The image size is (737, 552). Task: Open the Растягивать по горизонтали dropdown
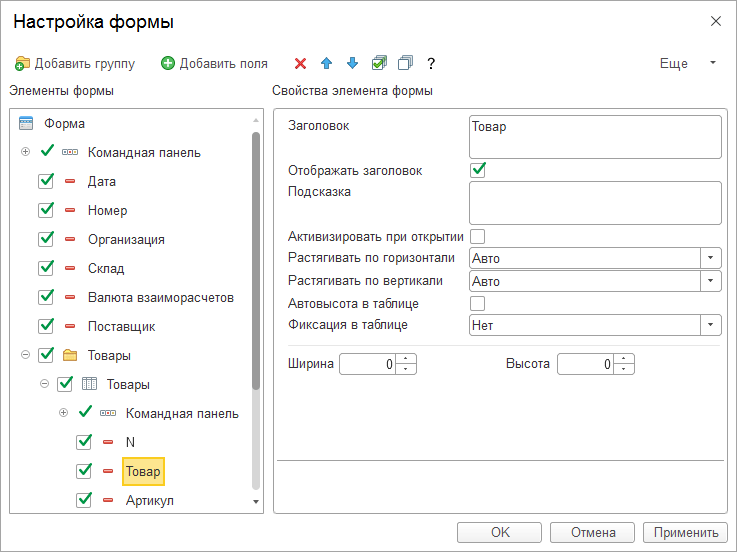pyautogui.click(x=711, y=258)
